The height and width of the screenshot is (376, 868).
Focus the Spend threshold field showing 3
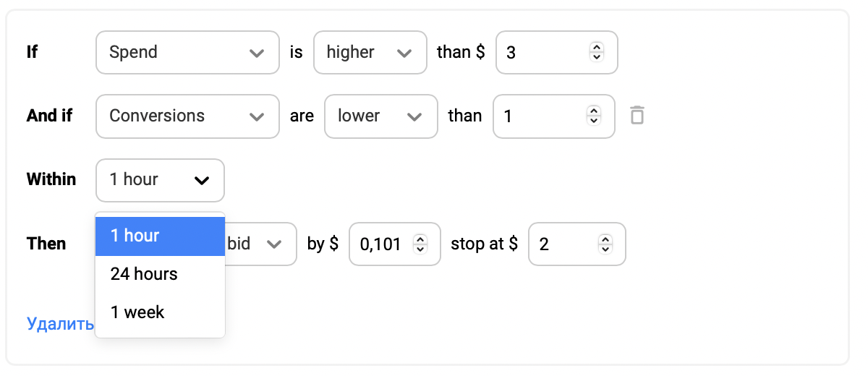(x=556, y=52)
